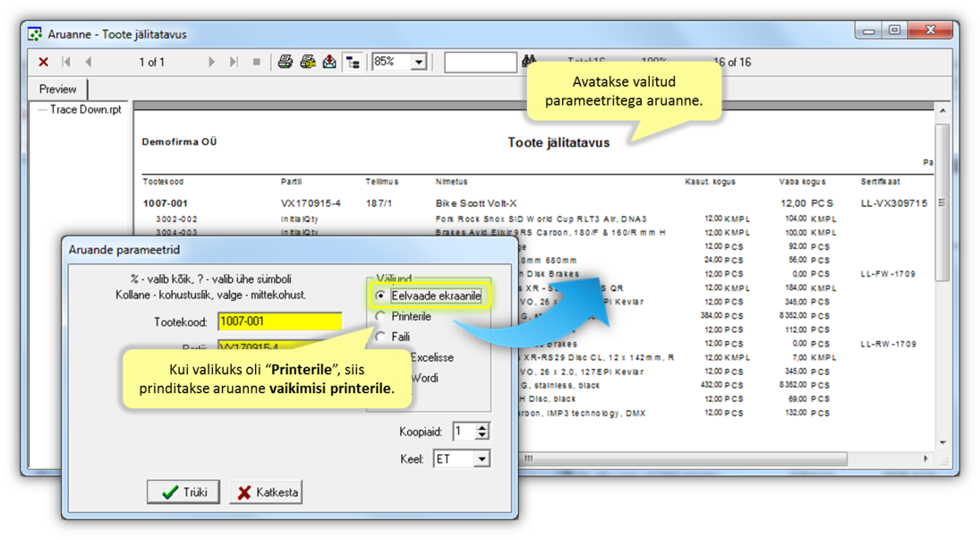Click the vertical scrollbar thumb in the report
980x540 pixels.
[x=942, y=202]
